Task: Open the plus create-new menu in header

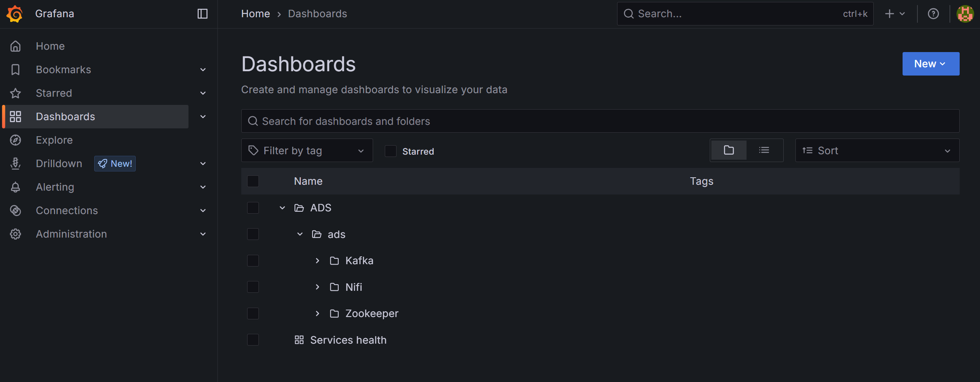Action: tap(895, 14)
